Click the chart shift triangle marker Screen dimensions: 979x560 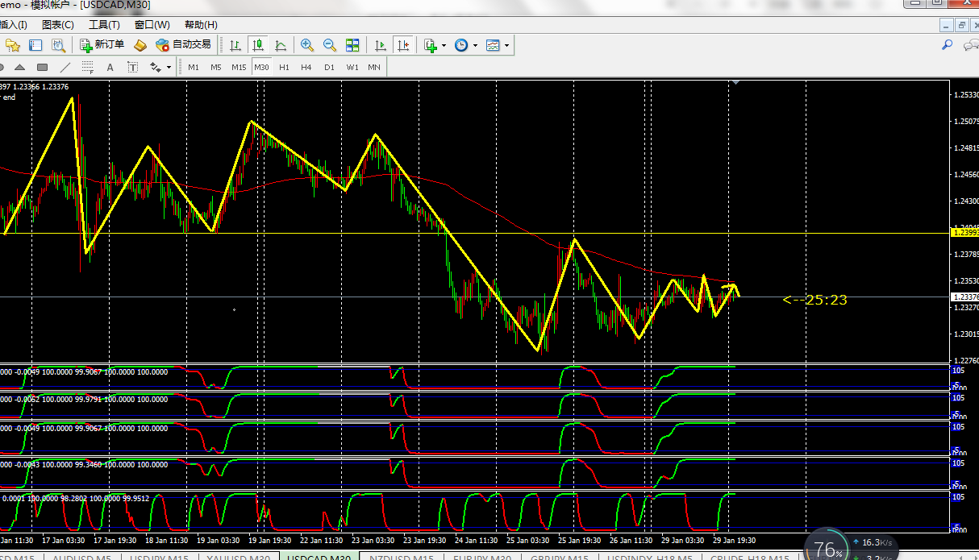click(735, 82)
